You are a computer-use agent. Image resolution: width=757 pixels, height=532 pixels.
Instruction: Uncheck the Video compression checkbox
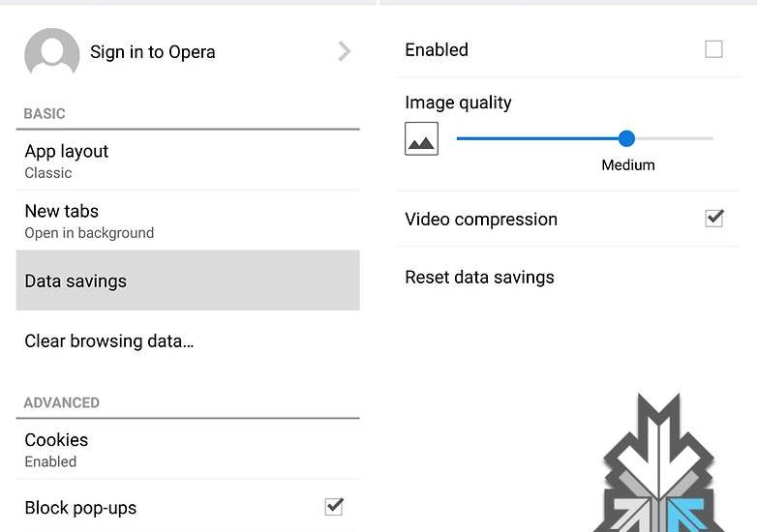(713, 219)
